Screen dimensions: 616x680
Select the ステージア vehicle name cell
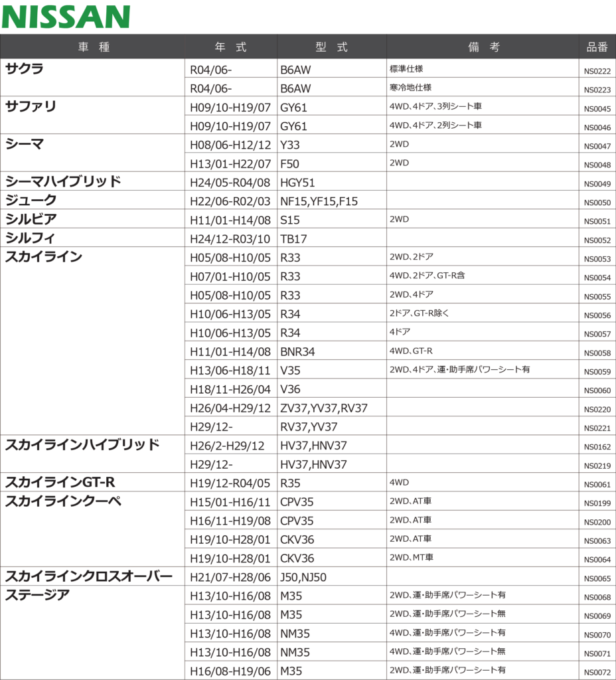pyautogui.click(x=37, y=595)
